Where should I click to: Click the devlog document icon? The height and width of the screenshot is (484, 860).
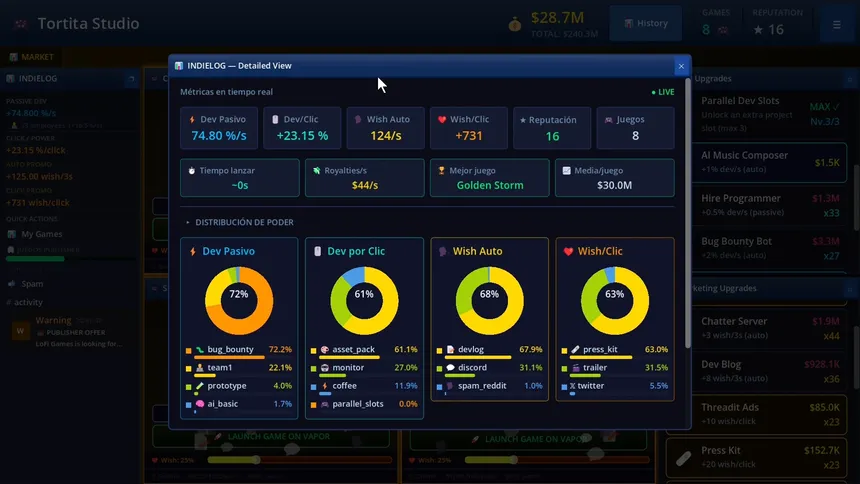pyautogui.click(x=450, y=350)
